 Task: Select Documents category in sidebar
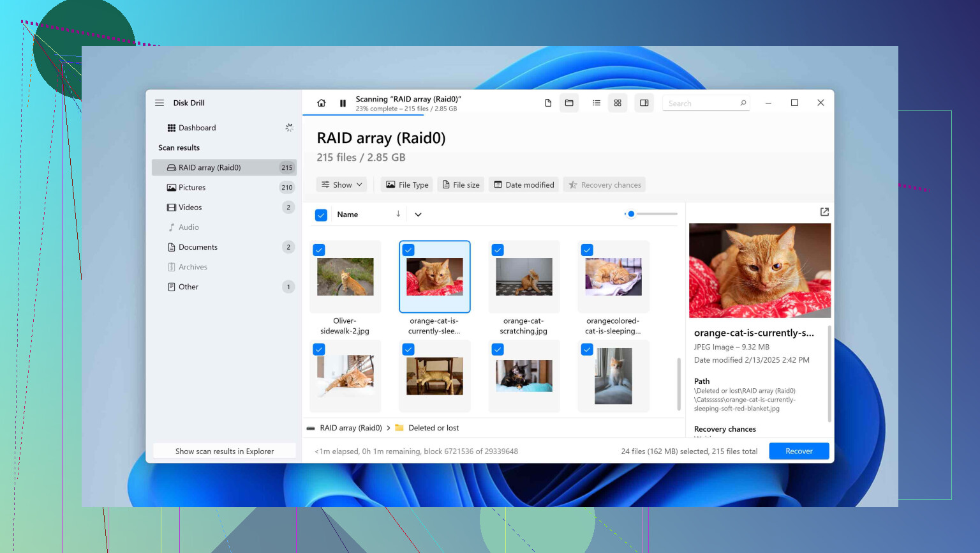tap(198, 247)
